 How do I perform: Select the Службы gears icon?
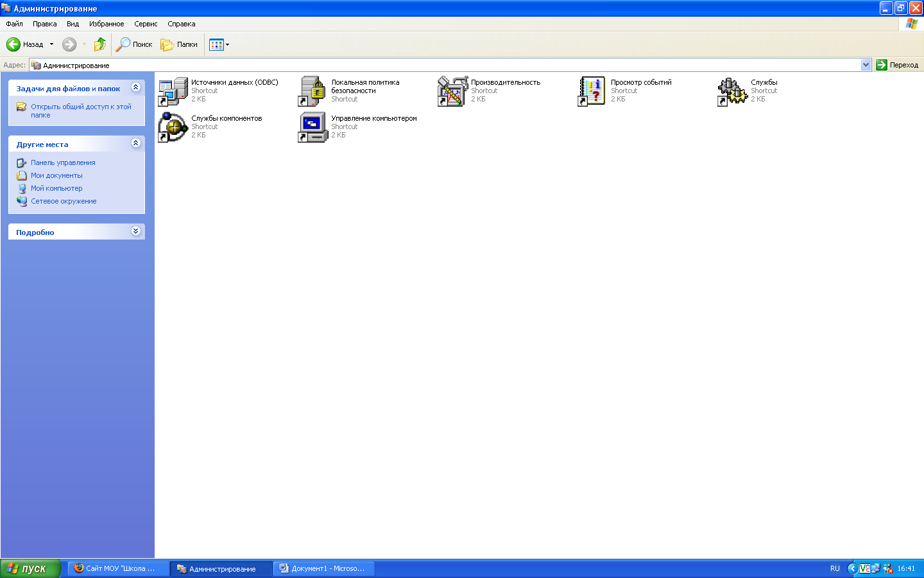[x=732, y=91]
